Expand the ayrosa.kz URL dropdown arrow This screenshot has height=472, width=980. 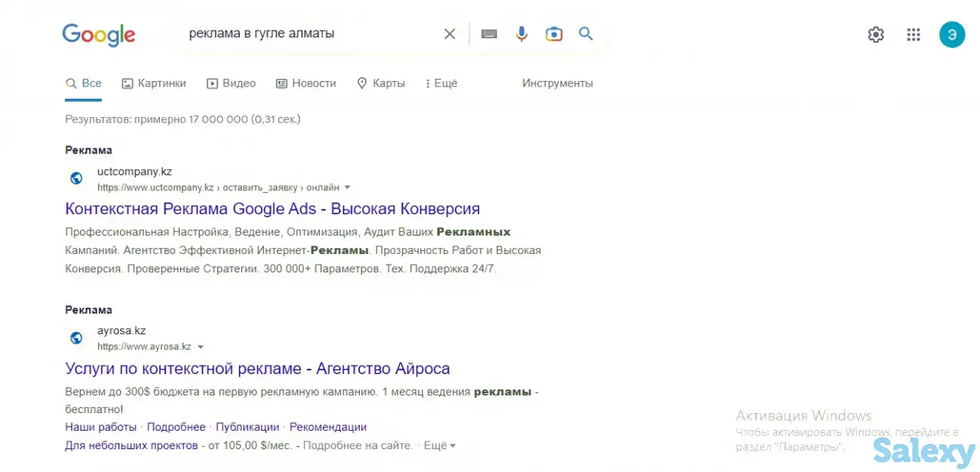click(200, 346)
